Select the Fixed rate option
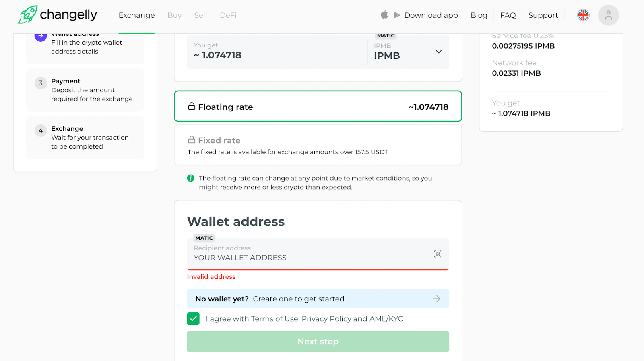The image size is (644, 361). pyautogui.click(x=318, y=145)
